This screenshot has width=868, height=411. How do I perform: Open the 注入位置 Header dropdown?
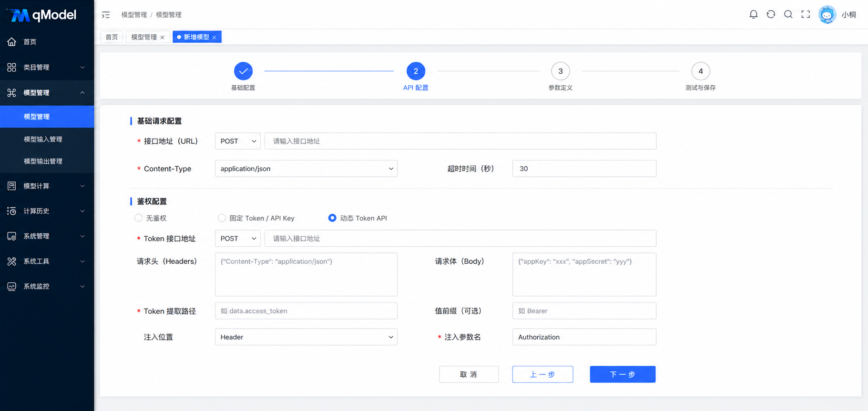coord(306,337)
